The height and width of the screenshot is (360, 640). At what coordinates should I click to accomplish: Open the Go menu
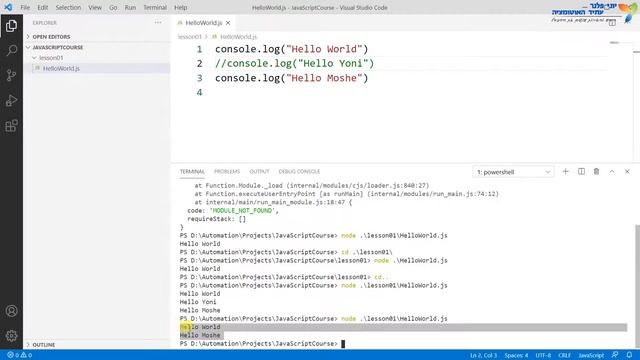click(x=113, y=7)
